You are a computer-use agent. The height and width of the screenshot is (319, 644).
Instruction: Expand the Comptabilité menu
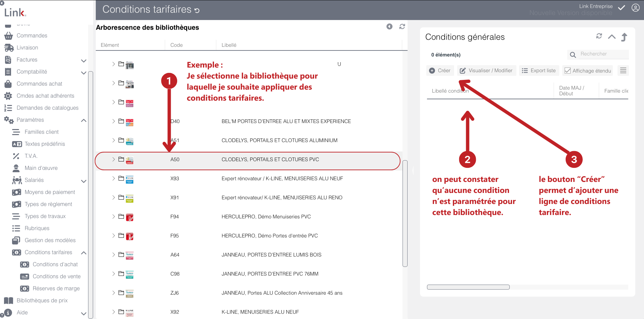[x=84, y=73]
